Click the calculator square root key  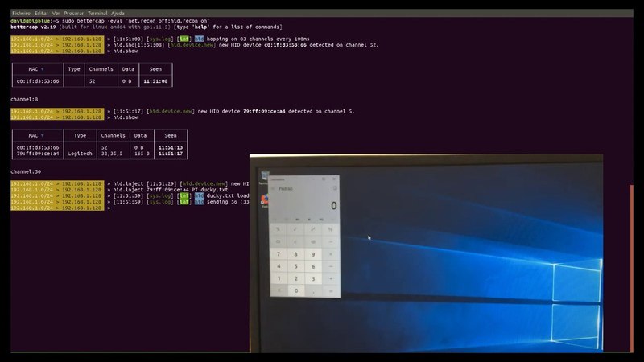[295, 229]
